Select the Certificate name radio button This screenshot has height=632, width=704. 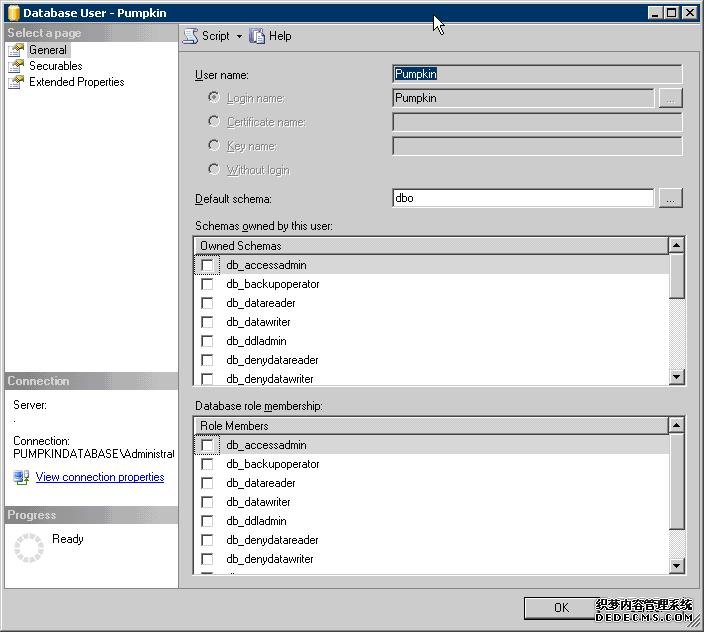[x=214, y=121]
